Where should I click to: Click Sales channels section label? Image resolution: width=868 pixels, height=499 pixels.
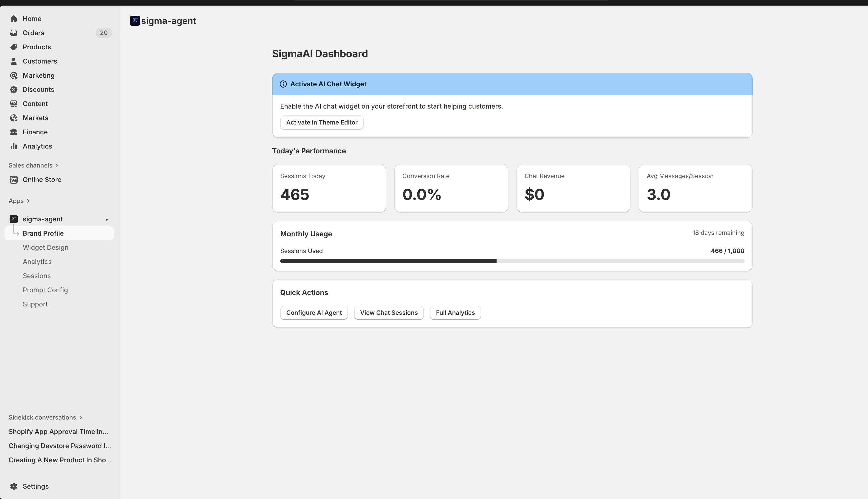pyautogui.click(x=31, y=165)
